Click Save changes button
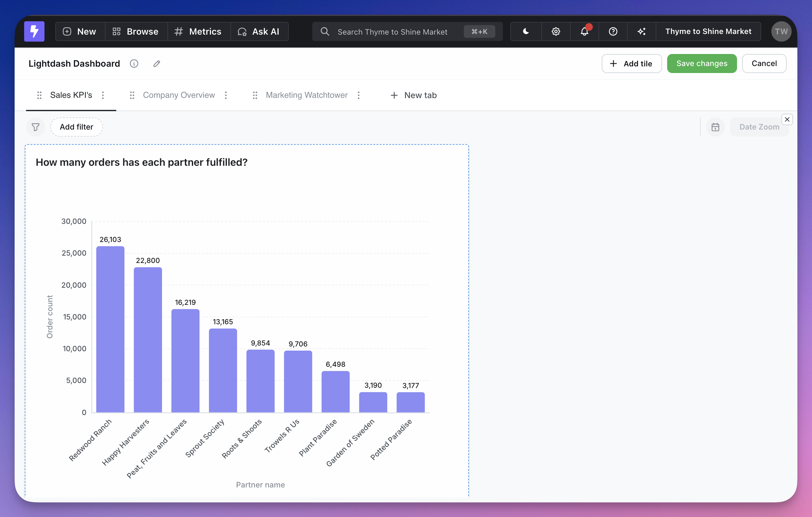Screen dimensions: 812x517 (x=701, y=64)
